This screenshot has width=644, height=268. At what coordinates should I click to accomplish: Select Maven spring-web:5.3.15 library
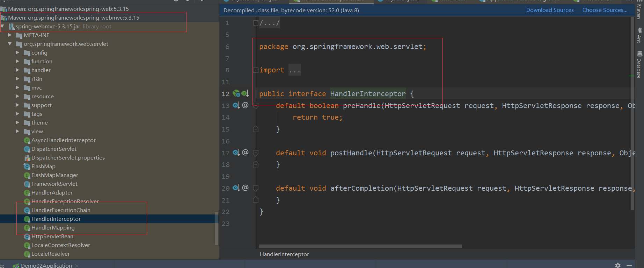coord(68,9)
